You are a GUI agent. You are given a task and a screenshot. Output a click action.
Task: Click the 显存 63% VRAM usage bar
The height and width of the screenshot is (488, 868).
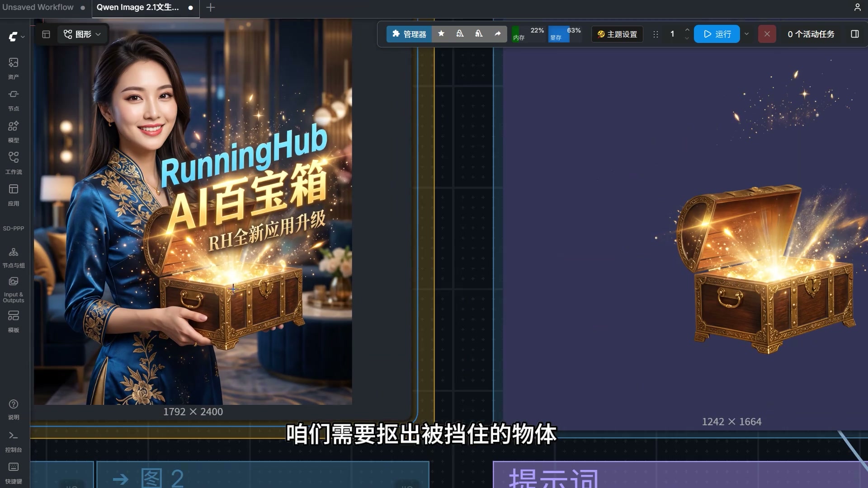565,34
